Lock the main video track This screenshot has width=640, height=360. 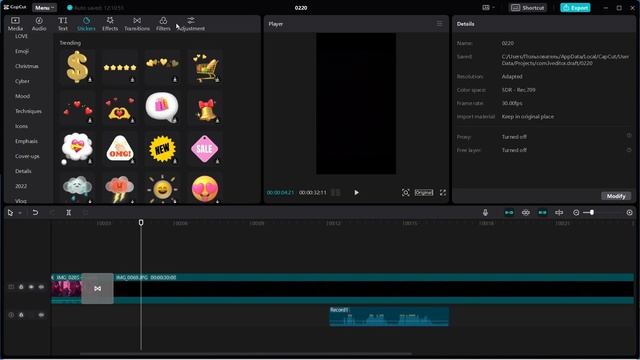(x=21, y=287)
